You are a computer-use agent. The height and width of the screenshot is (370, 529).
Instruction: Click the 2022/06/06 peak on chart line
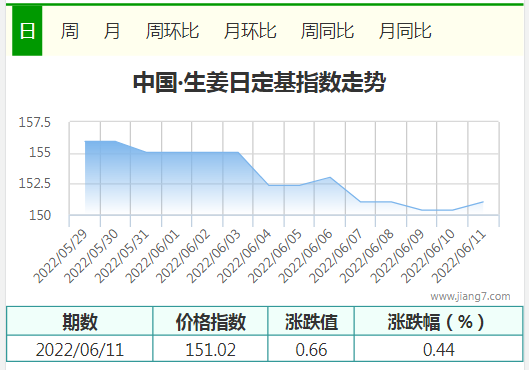pos(330,177)
